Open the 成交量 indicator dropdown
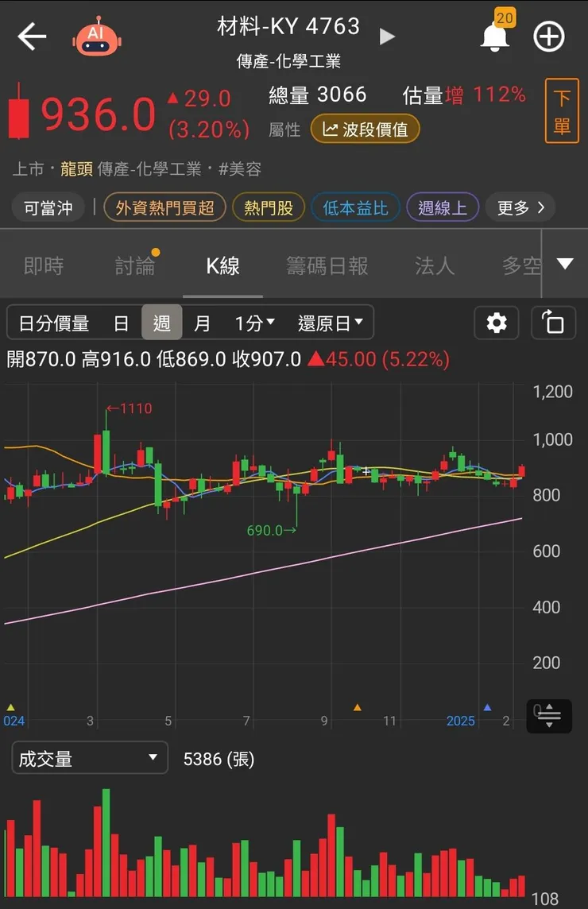Viewport: 588px width, 909px height. click(90, 758)
